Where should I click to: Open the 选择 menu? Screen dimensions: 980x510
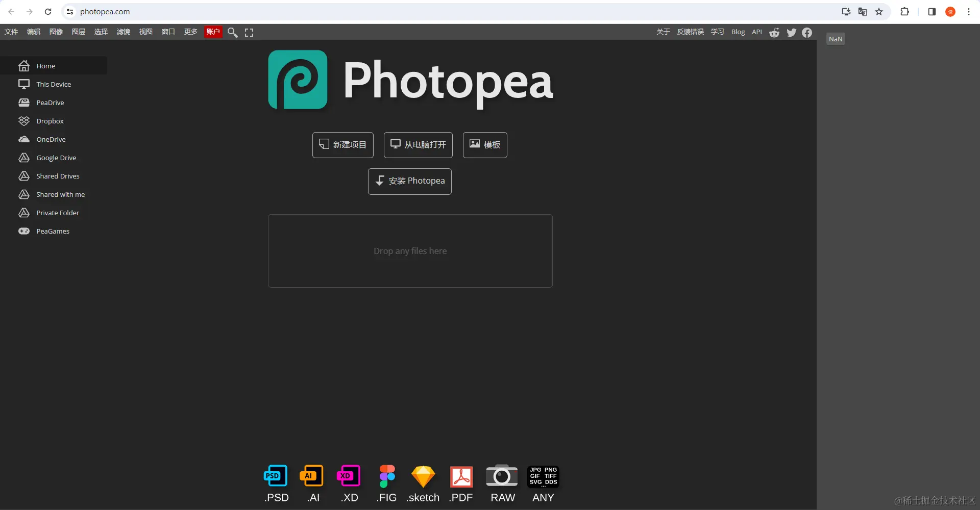(101, 32)
